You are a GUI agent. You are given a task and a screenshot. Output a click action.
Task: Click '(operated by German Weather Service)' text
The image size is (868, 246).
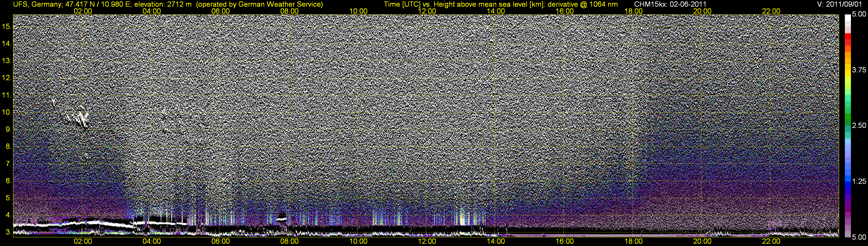pyautogui.click(x=260, y=4)
